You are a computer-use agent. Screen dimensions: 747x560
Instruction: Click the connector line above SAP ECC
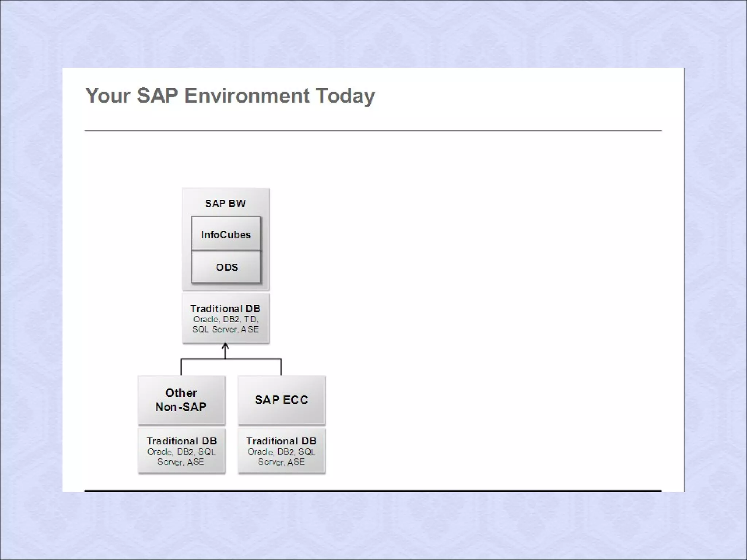(x=281, y=367)
